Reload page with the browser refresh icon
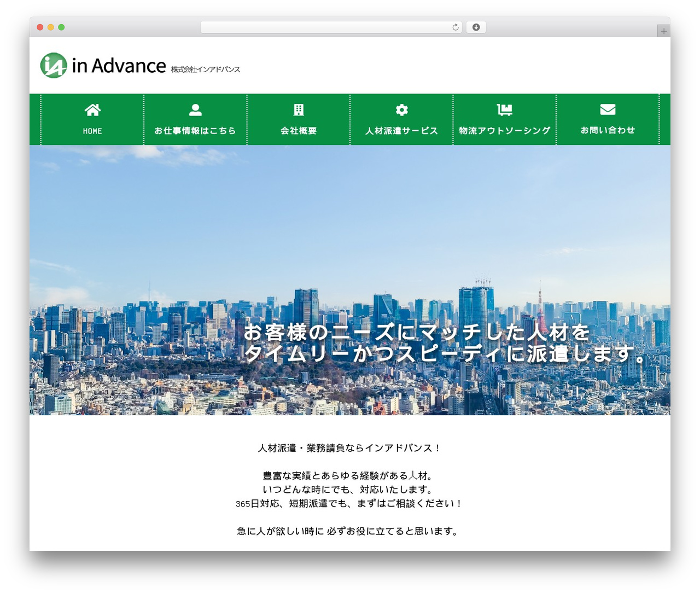This screenshot has height=593, width=700. pos(456,27)
